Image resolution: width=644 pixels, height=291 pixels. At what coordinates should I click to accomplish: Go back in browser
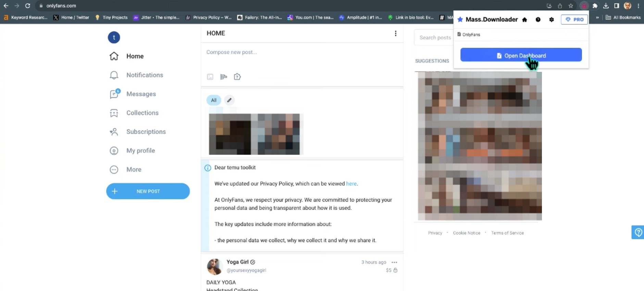click(6, 6)
